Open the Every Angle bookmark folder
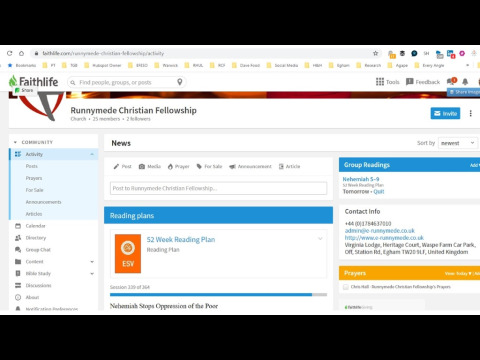480x360 pixels. point(429,65)
